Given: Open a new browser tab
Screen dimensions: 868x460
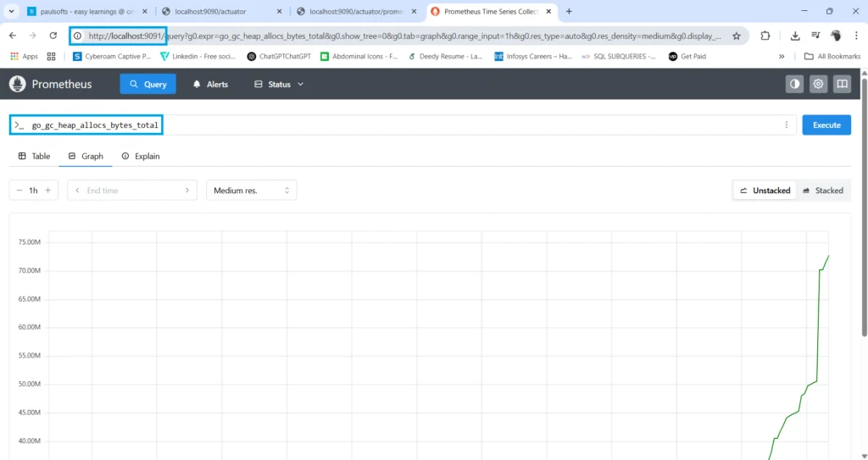Looking at the screenshot, I should tap(569, 12).
